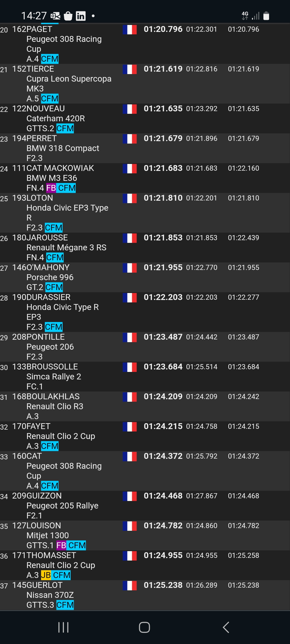Select best time 01:21.679 for PERRET
Viewport: 290px width, 644px height.
click(163, 138)
